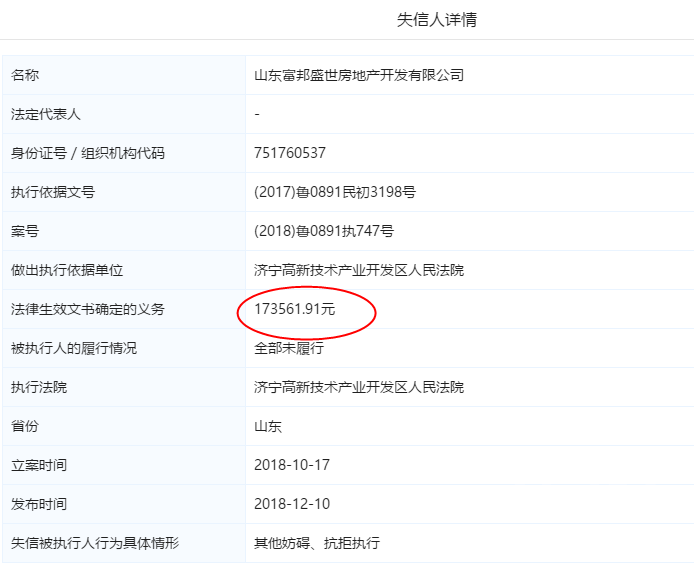Image resolution: width=694 pixels, height=564 pixels.
Task: Click the circled amount 173561.91元
Action: pyautogui.click(x=295, y=309)
